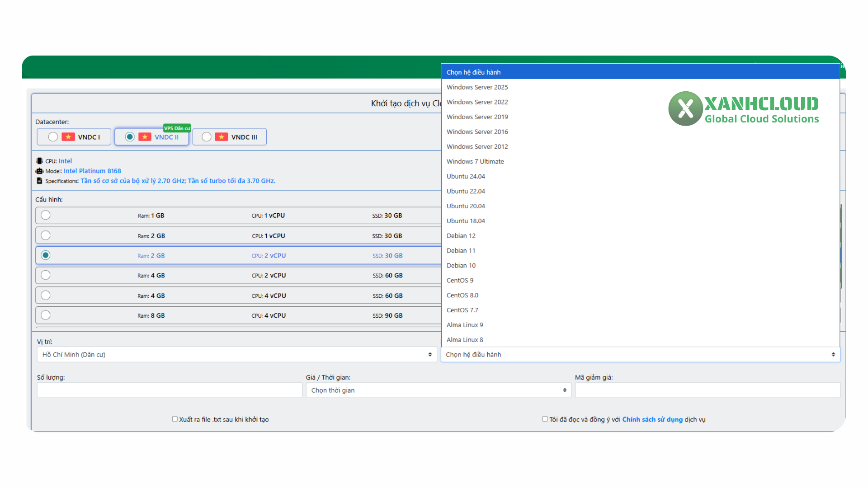Click the Mã giảm giá input field
Image resolution: width=868 pixels, height=488 pixels.
pos(707,390)
